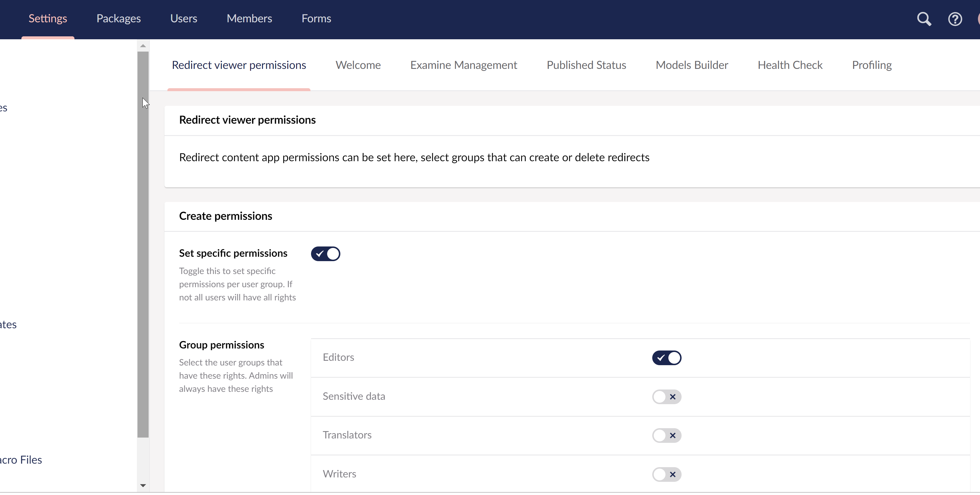
Task: Switch to the Published Status tab
Action: click(x=586, y=65)
